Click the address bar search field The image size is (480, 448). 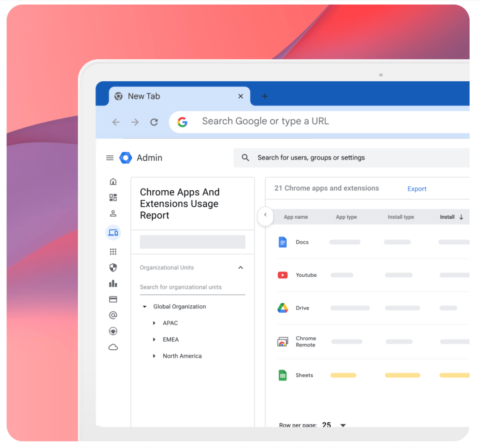coord(319,122)
